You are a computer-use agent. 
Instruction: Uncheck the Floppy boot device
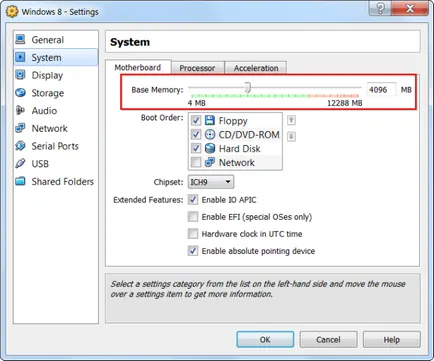tap(196, 120)
